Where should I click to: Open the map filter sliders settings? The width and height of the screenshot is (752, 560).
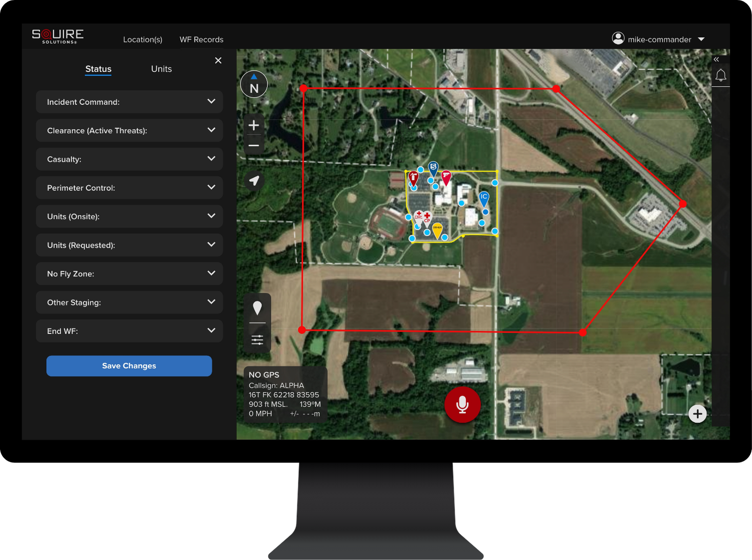coord(257,340)
